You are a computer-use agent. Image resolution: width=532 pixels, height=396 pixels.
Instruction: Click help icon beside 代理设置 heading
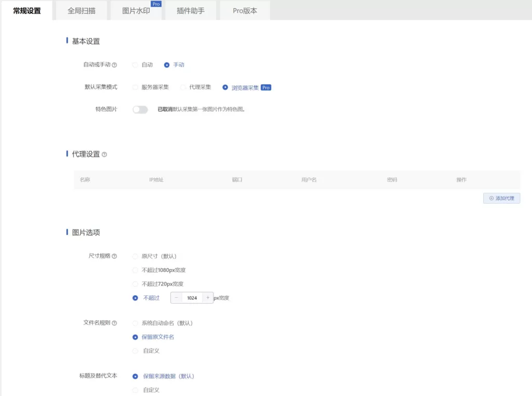point(104,154)
